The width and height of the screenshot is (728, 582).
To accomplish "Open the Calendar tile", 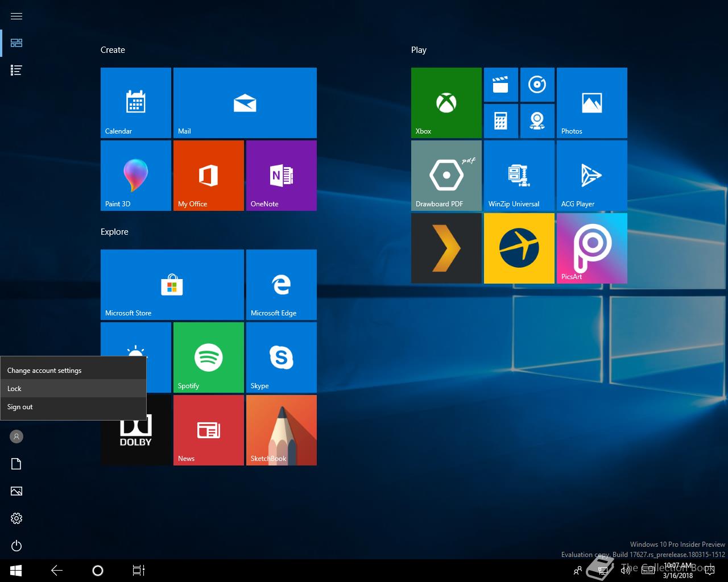I will coord(136,103).
